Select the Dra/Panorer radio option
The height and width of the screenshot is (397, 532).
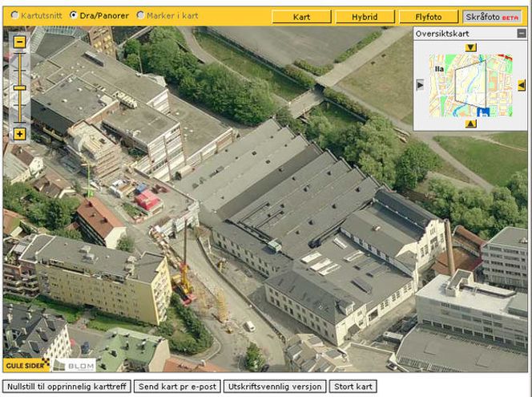[74, 15]
